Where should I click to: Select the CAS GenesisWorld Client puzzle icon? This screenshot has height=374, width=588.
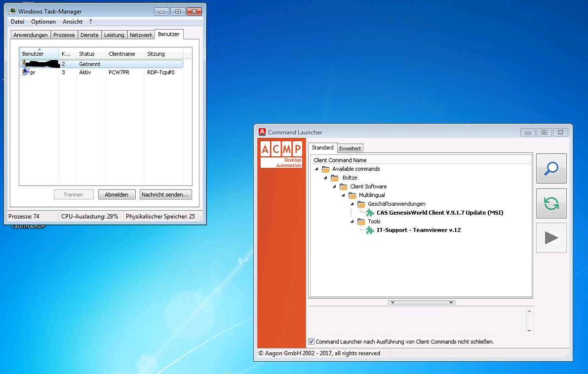point(370,213)
